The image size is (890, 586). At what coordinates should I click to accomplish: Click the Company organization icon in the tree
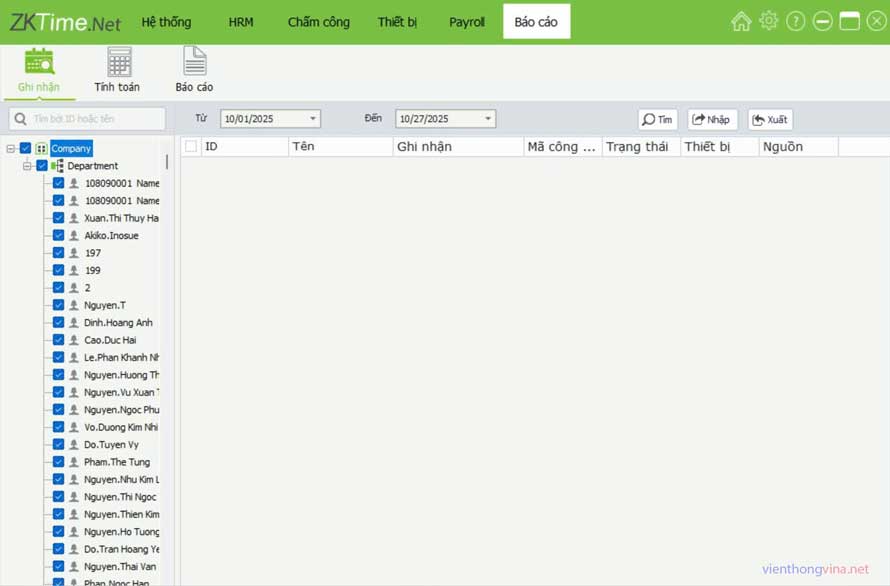coord(42,148)
